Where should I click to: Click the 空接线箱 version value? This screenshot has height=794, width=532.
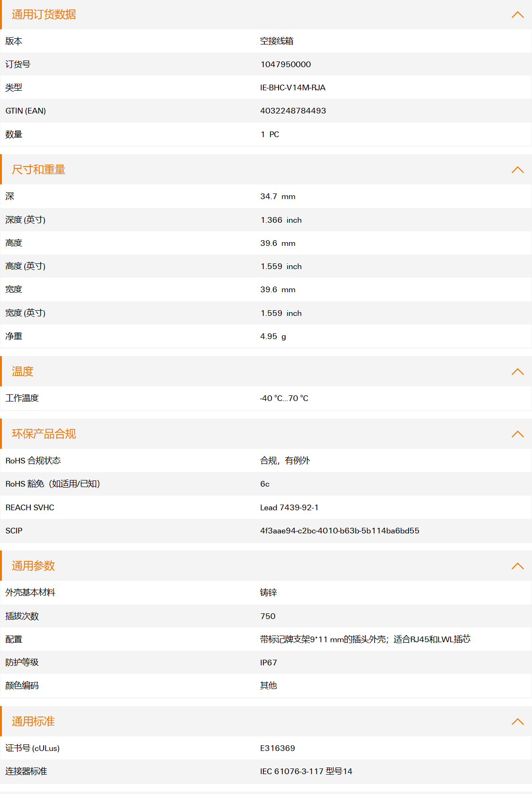(x=277, y=41)
